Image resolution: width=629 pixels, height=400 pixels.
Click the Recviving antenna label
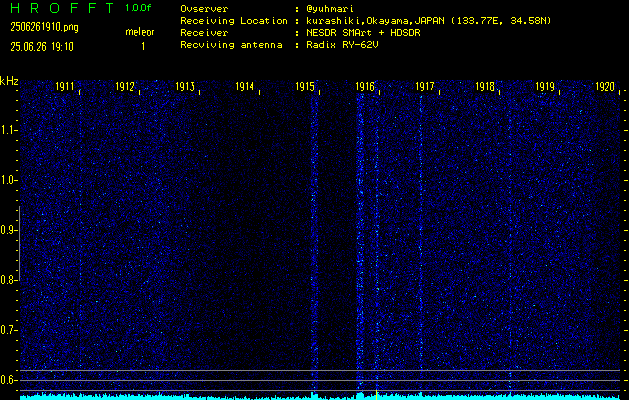[231, 45]
